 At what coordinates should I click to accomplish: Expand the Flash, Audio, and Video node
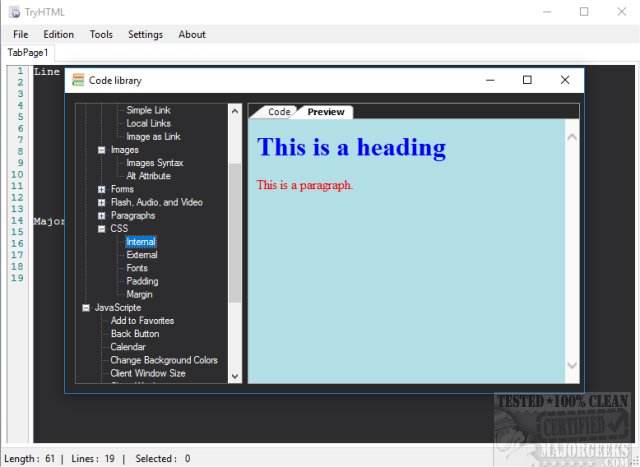click(x=102, y=202)
